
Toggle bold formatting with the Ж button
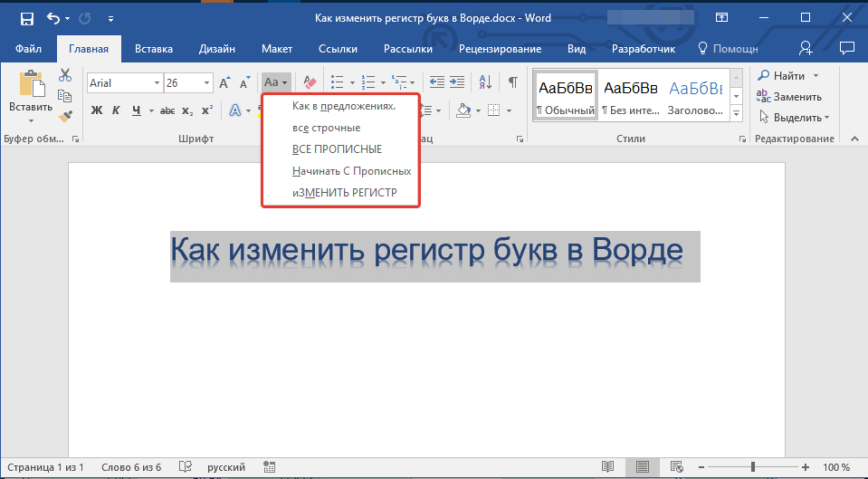[x=97, y=110]
